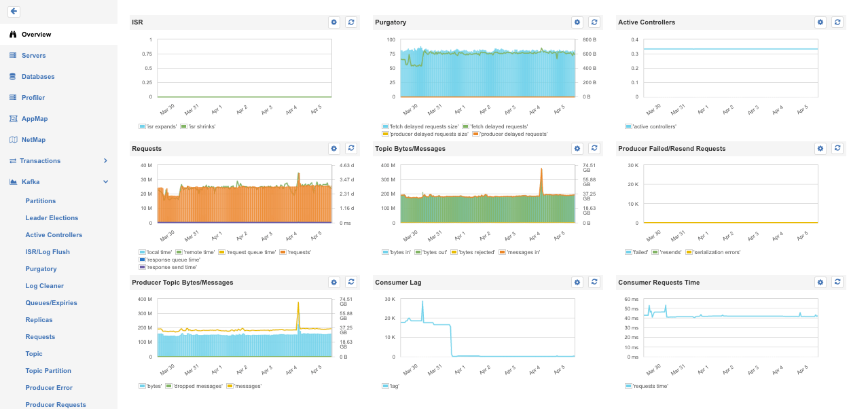This screenshot has height=409, width=868.
Task: Open settings gear for Requests chart
Action: tap(333, 148)
